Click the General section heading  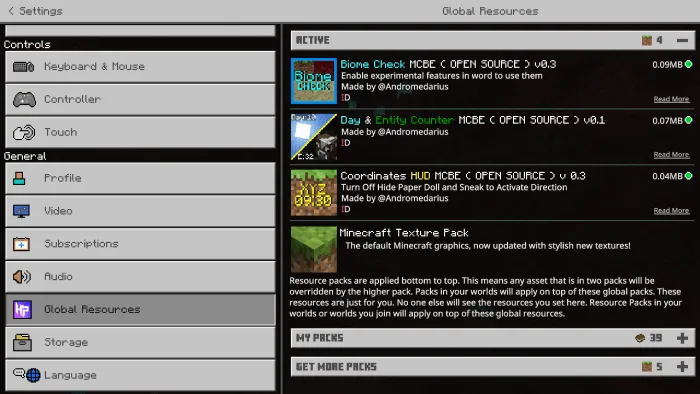25,156
